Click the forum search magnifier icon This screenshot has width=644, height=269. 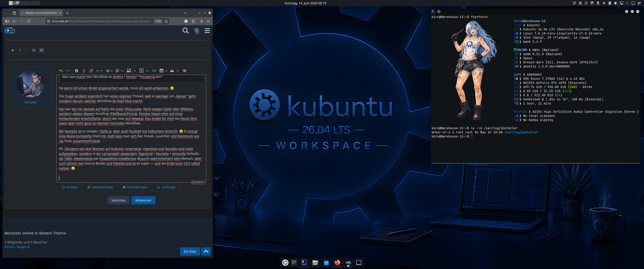[185, 31]
